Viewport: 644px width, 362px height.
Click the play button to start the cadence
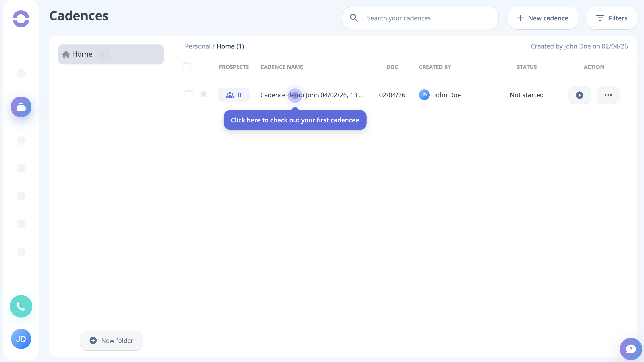coord(579,95)
